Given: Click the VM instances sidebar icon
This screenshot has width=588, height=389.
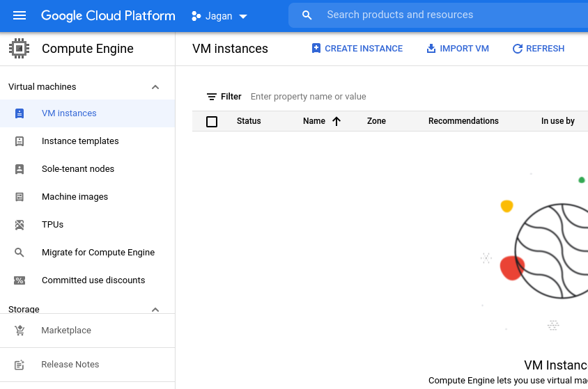Looking at the screenshot, I should 20,113.
